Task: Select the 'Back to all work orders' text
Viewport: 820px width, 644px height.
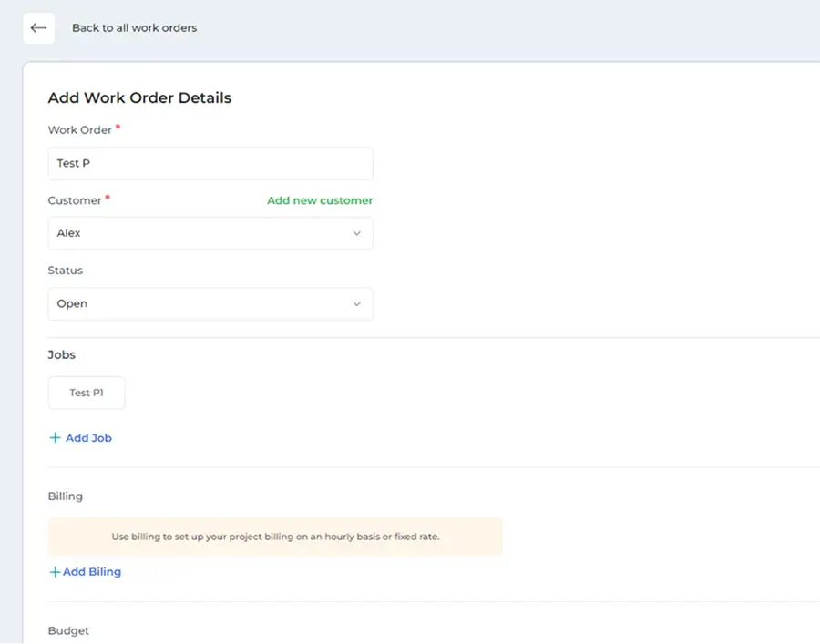Action: click(x=134, y=28)
